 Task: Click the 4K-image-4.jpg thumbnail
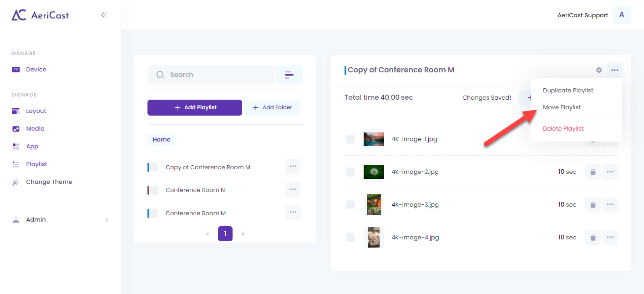coord(374,238)
